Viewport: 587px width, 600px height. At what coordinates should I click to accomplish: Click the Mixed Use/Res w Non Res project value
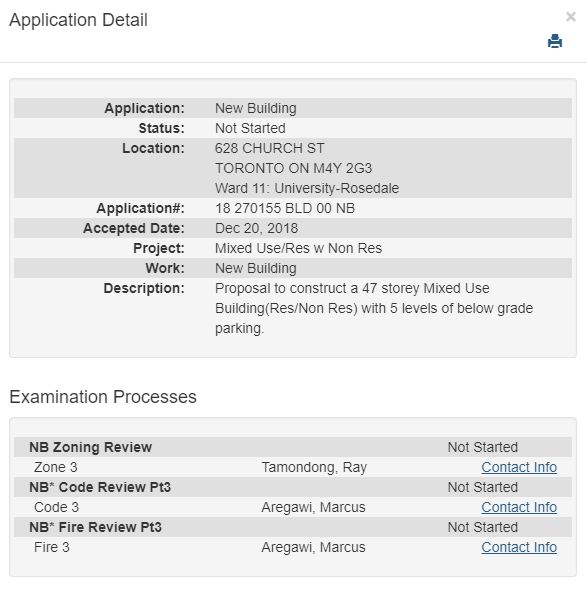click(x=298, y=248)
